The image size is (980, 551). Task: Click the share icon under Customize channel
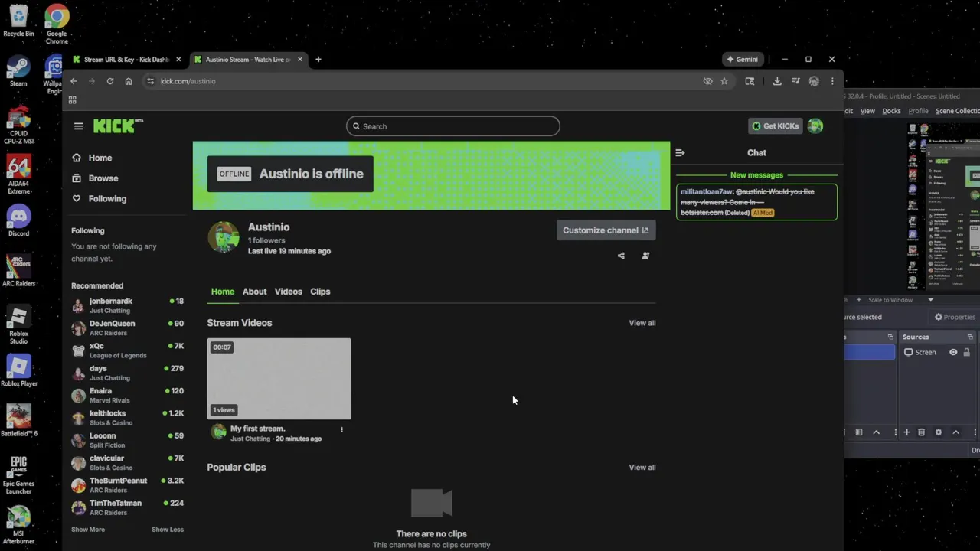(x=621, y=256)
